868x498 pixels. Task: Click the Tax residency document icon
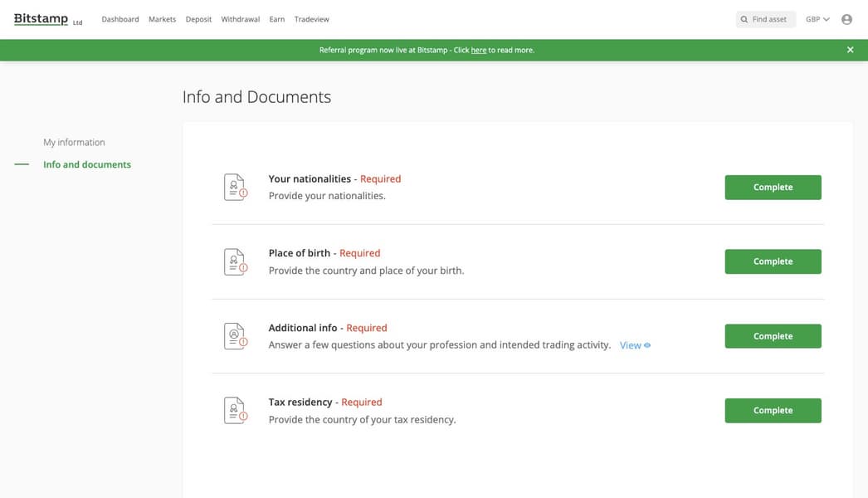tap(236, 410)
